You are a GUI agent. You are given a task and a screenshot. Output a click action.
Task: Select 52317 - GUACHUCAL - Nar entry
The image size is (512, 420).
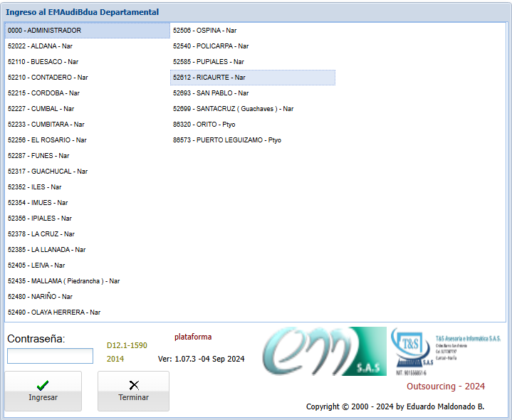(48, 172)
